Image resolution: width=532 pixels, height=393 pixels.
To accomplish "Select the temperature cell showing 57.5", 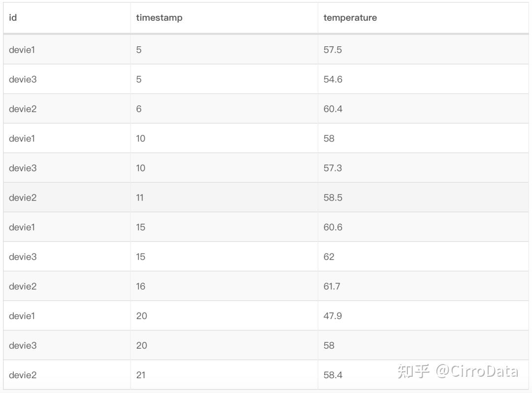I will (332, 50).
